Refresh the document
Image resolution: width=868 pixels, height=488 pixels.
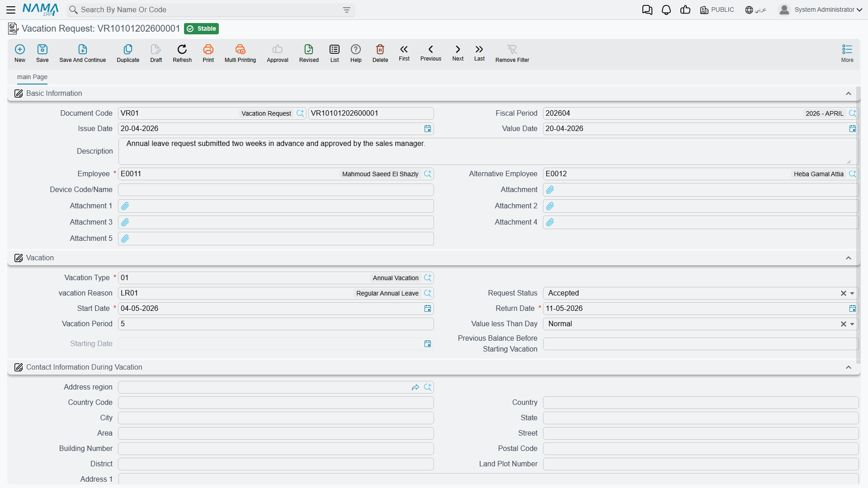pyautogui.click(x=182, y=53)
